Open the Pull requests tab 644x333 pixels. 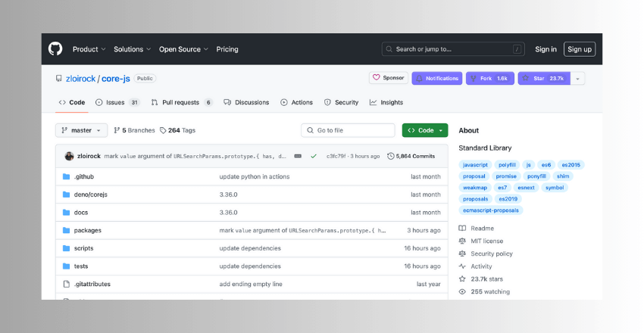pos(182,102)
